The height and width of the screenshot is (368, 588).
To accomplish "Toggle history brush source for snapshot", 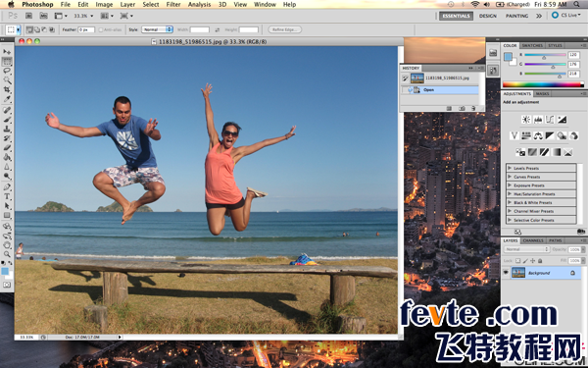I will [x=405, y=79].
